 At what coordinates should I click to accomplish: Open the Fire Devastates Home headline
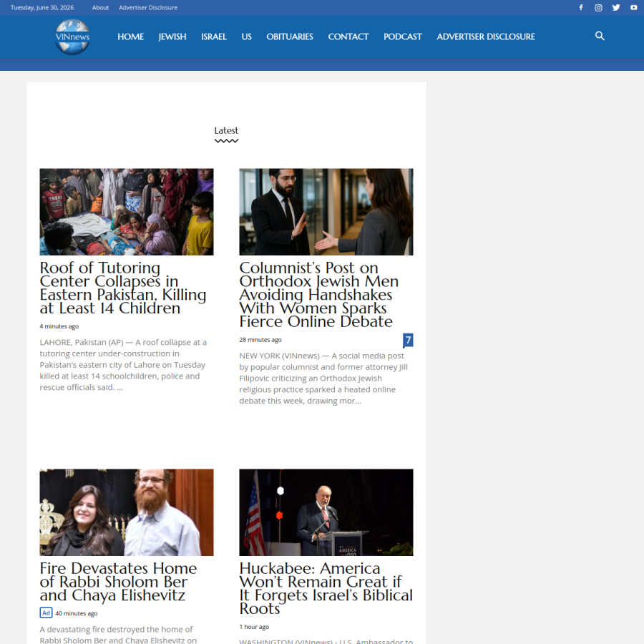pos(118,582)
